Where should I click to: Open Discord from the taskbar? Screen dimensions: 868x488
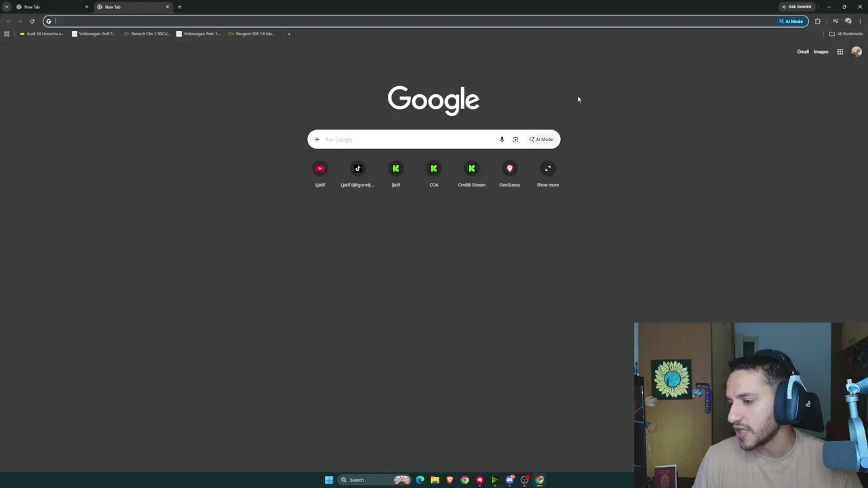pyautogui.click(x=510, y=480)
